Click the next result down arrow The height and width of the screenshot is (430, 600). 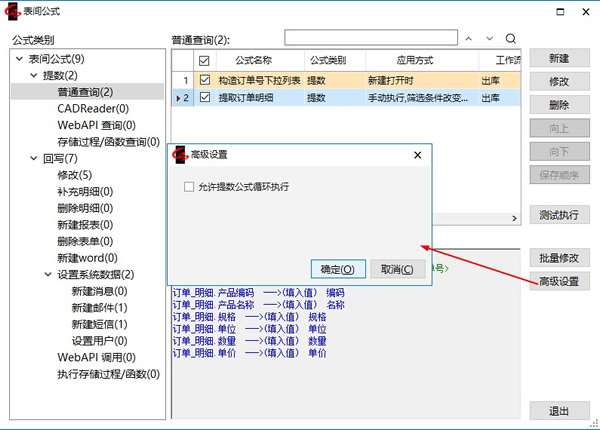tap(489, 39)
